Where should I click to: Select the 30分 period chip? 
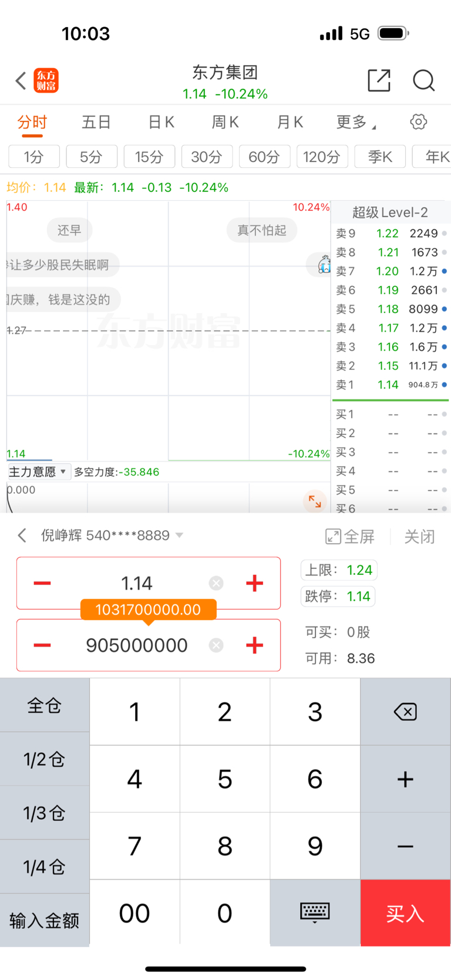207,157
